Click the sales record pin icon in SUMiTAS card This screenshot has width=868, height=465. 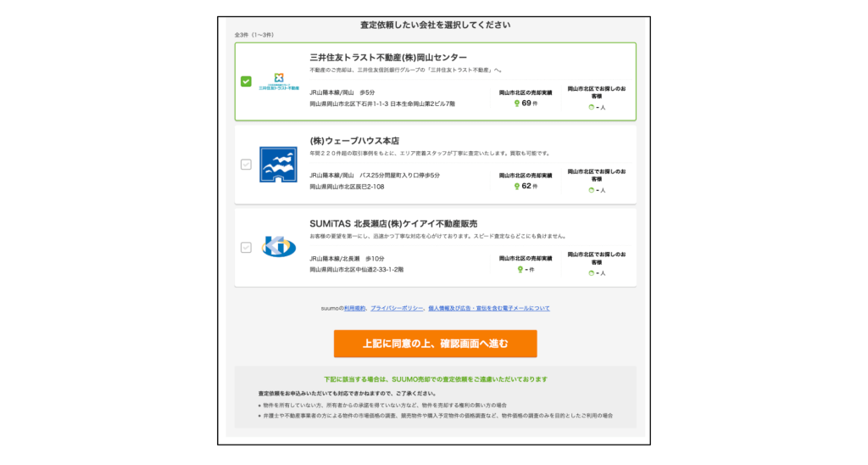[x=520, y=269]
